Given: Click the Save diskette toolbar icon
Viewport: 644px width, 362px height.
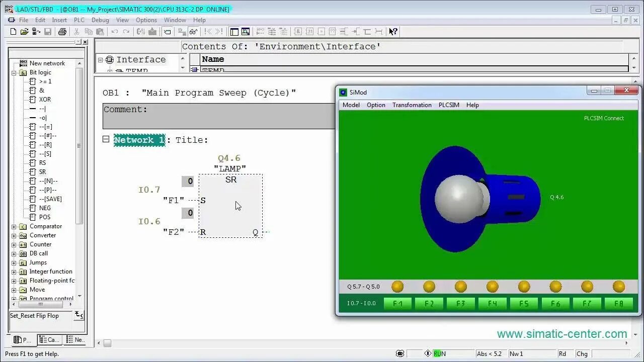Looking at the screenshot, I should 48,32.
